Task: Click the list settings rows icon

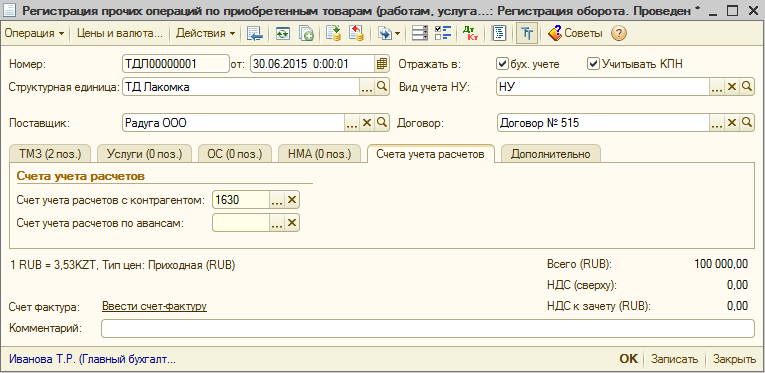Action: [420, 34]
